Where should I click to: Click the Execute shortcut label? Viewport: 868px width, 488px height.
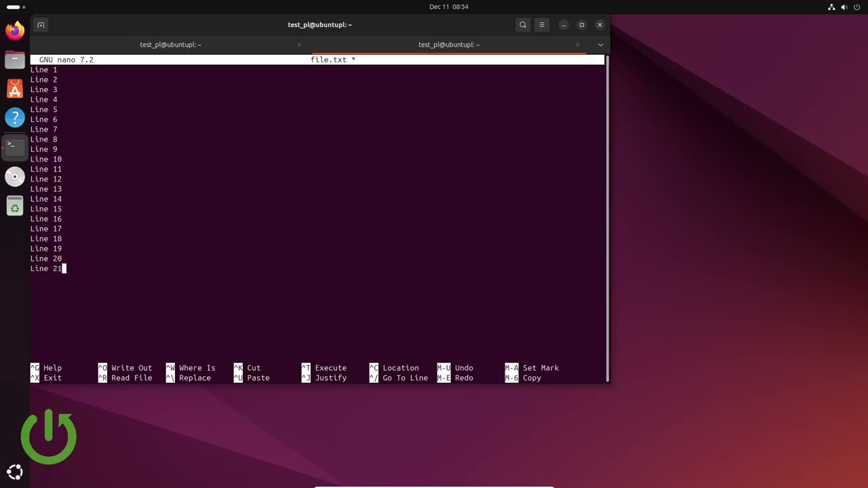pyautogui.click(x=331, y=368)
